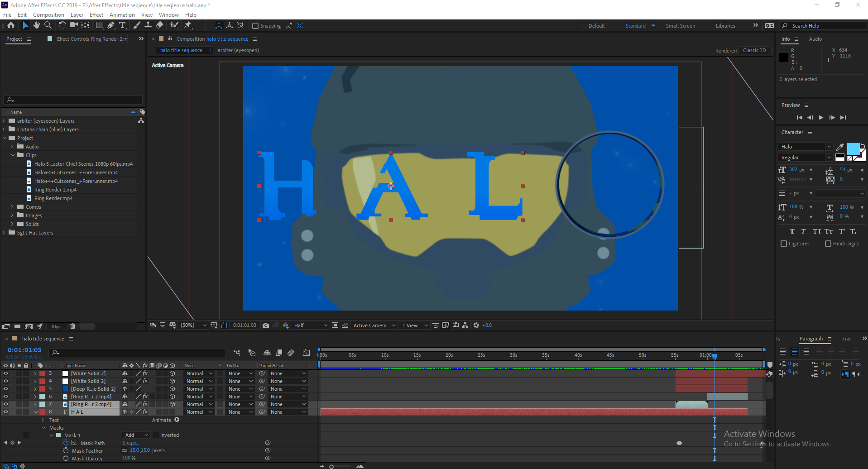Select the Clone Stamp tool

pos(148,25)
